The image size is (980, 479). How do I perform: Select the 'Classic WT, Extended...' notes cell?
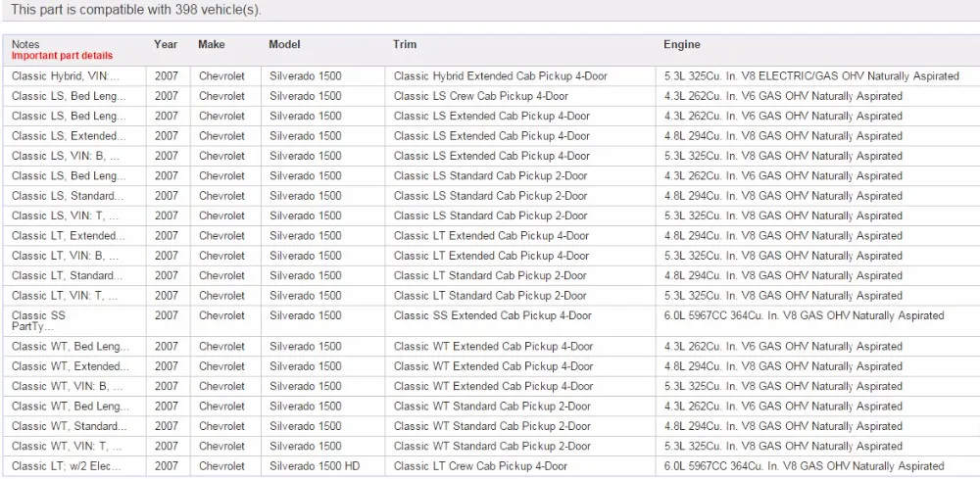click(x=74, y=366)
